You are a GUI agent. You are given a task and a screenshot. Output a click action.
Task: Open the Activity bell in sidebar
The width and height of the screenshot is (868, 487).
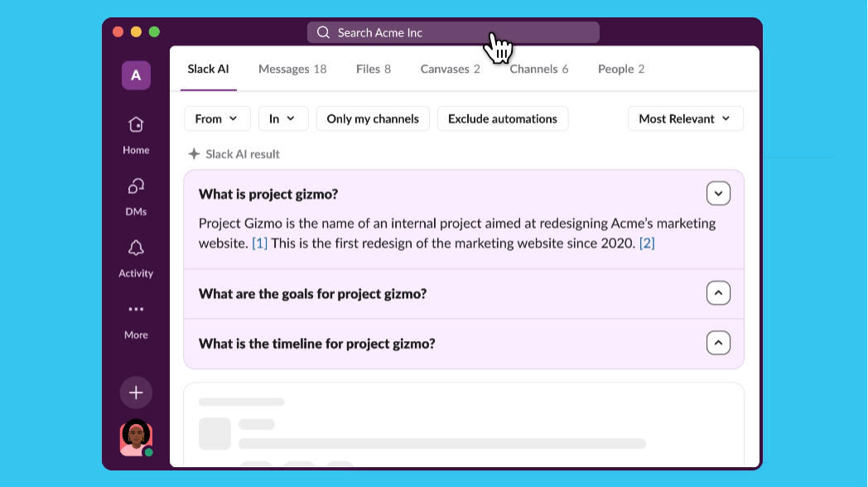pos(136,258)
